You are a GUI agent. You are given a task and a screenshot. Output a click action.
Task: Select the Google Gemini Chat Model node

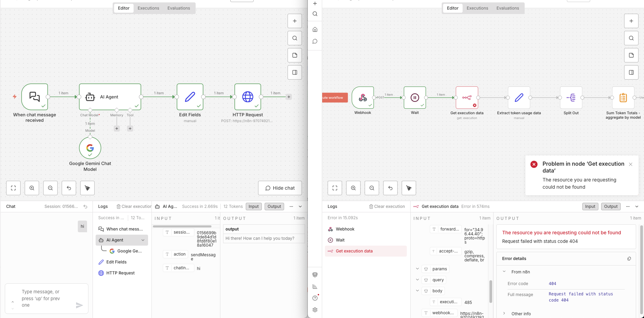(x=90, y=148)
